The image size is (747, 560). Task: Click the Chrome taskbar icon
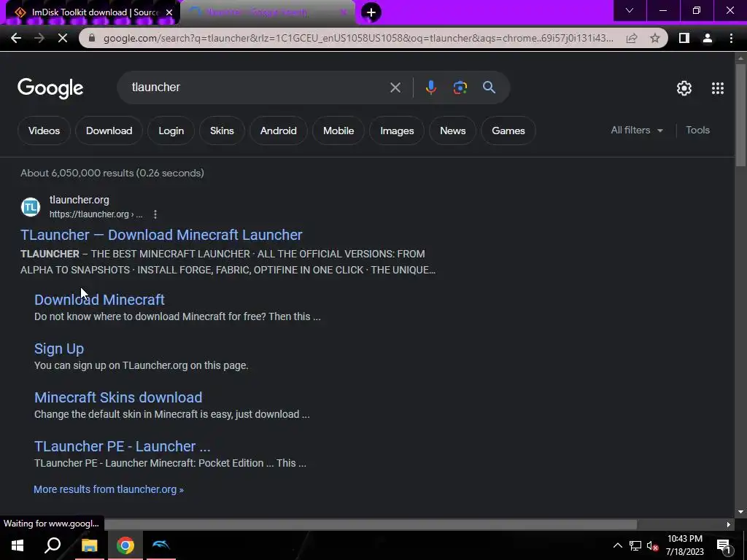[125, 545]
